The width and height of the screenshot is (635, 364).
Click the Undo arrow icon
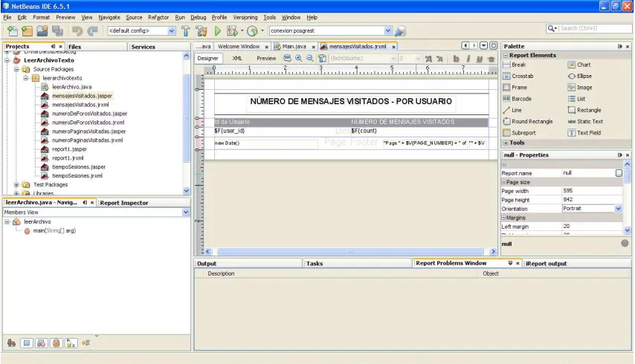coord(77,30)
